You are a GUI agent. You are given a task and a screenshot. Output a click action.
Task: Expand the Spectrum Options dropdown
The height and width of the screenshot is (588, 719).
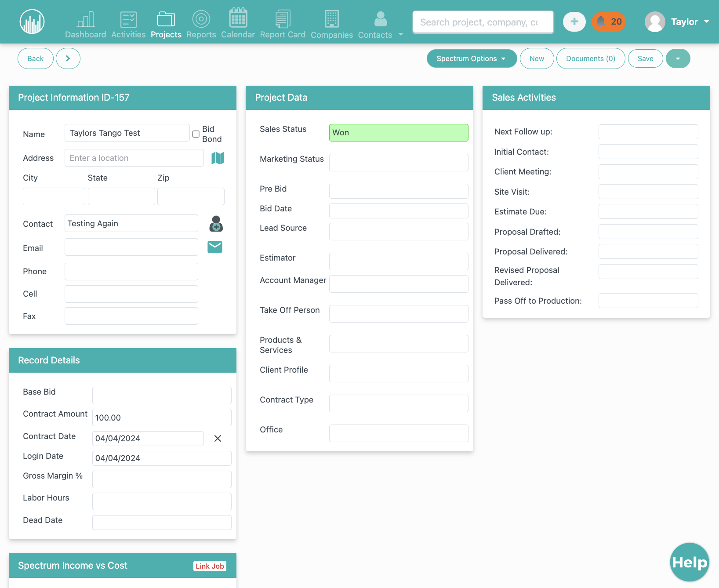click(472, 58)
